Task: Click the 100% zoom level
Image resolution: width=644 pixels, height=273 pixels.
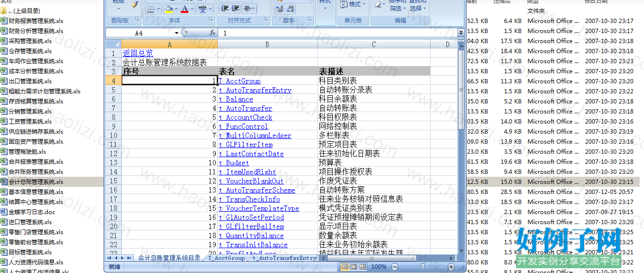Action: coord(378,267)
